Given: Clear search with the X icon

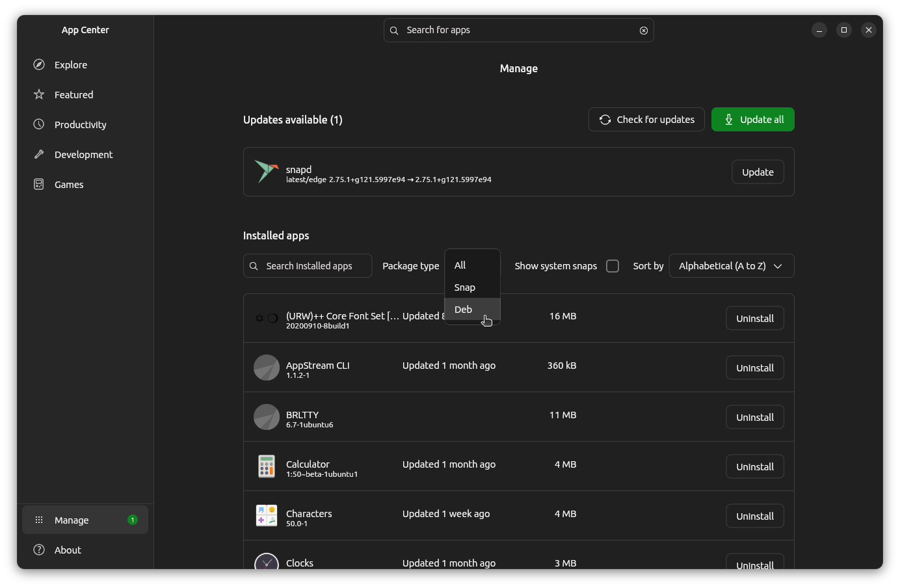Looking at the screenshot, I should [643, 31].
